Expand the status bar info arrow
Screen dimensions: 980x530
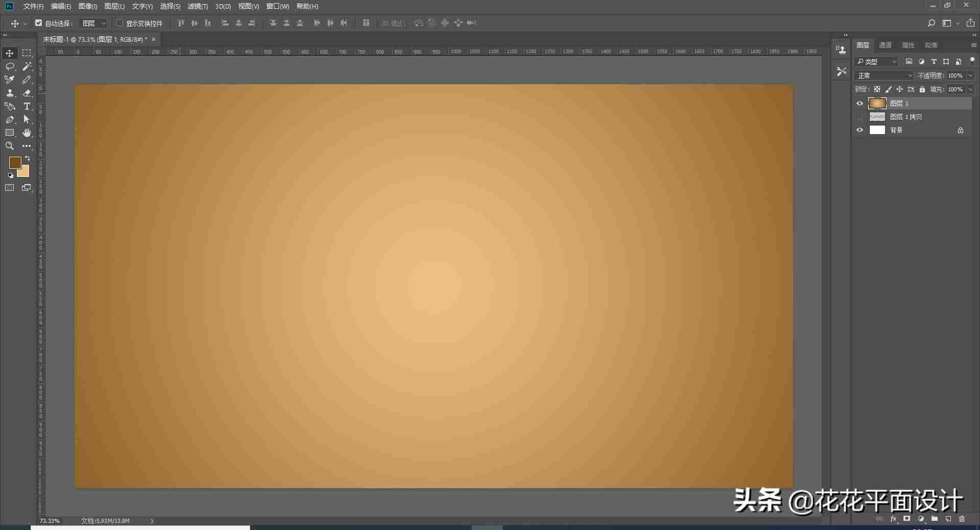[x=152, y=521]
